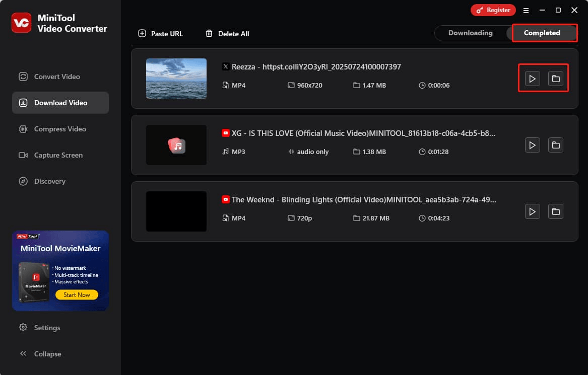Click the 0:01:28 duration

(x=438, y=152)
